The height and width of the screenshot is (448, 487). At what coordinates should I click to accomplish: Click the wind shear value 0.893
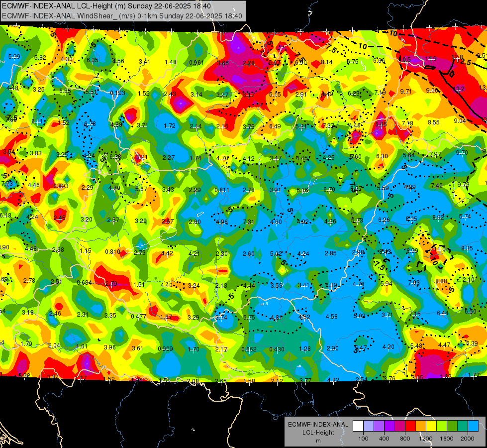pyautogui.click(x=61, y=186)
